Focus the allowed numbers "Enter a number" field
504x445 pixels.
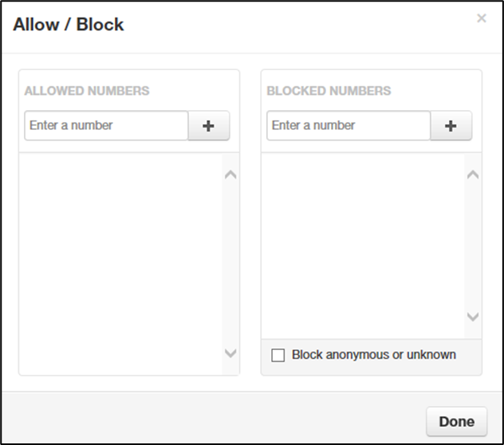pyautogui.click(x=106, y=126)
